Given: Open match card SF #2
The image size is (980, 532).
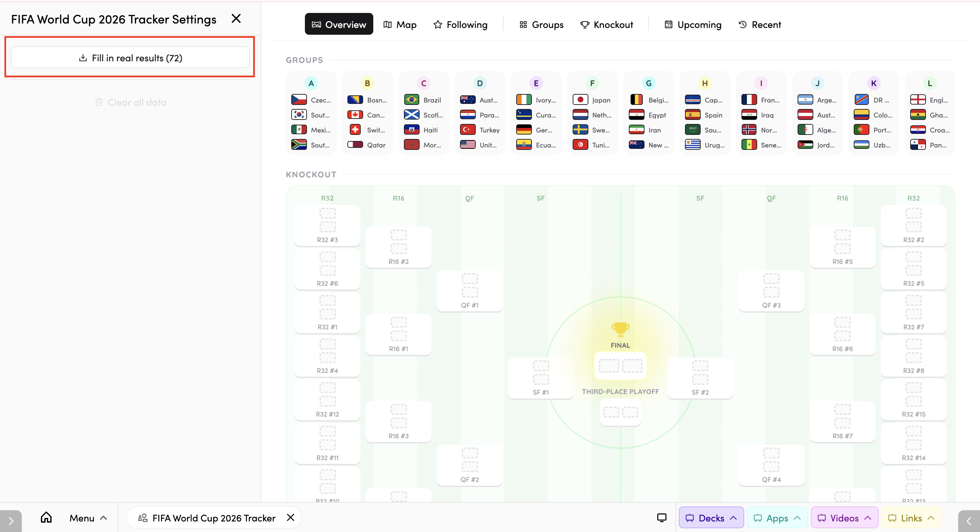Looking at the screenshot, I should (700, 378).
